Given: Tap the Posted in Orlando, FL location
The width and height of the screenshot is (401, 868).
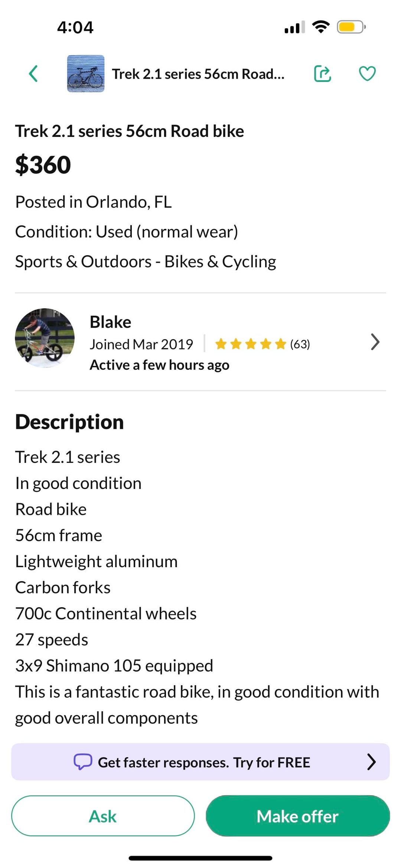Looking at the screenshot, I should (x=94, y=202).
